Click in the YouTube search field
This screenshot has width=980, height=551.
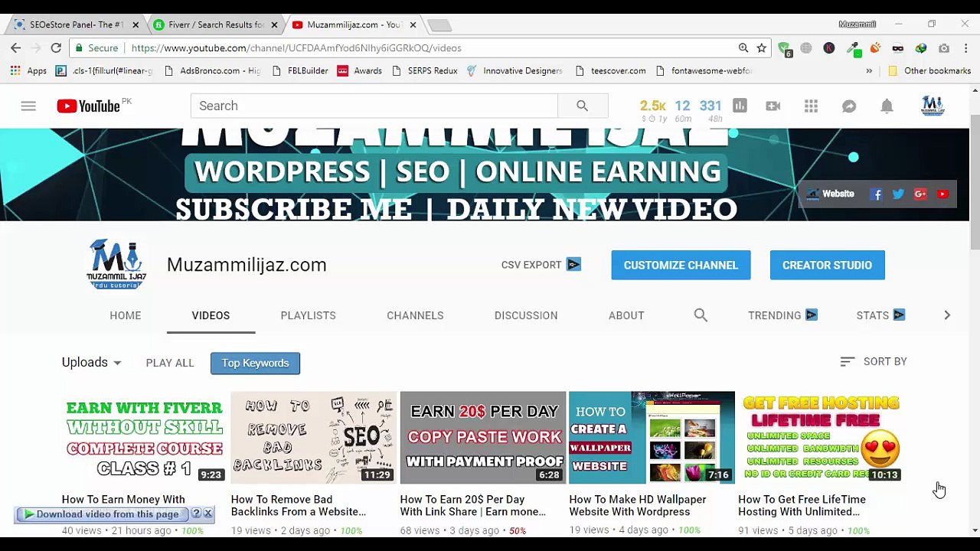click(x=374, y=106)
